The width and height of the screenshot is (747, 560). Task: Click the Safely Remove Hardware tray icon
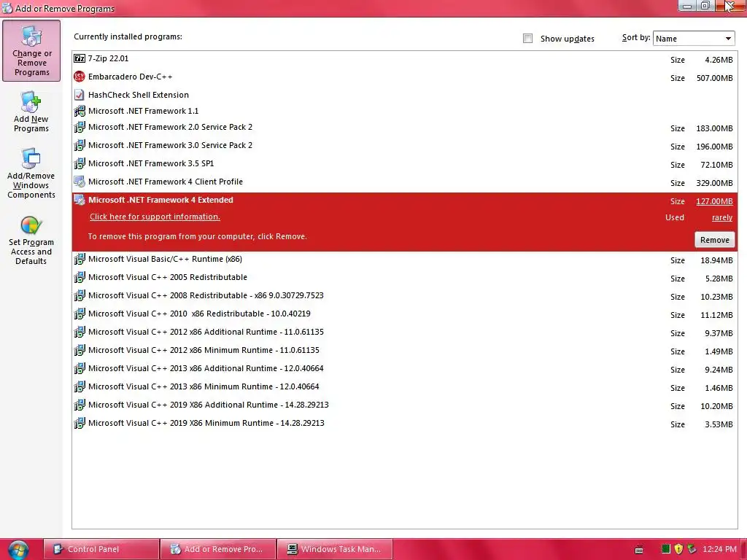coord(692,549)
